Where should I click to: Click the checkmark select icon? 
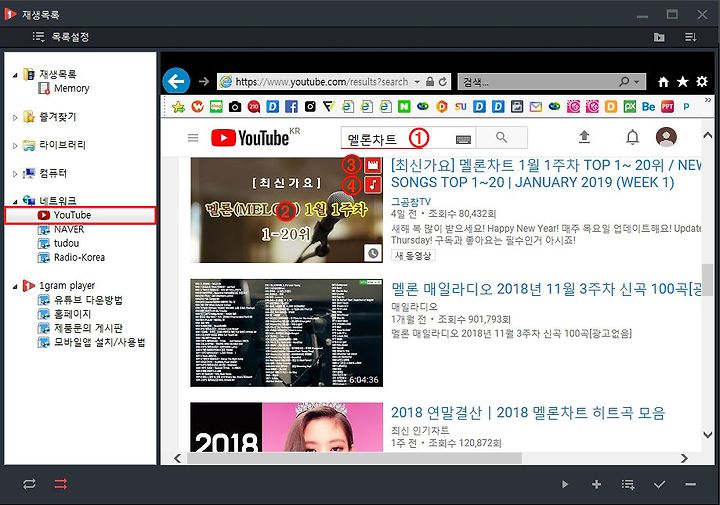(x=659, y=484)
